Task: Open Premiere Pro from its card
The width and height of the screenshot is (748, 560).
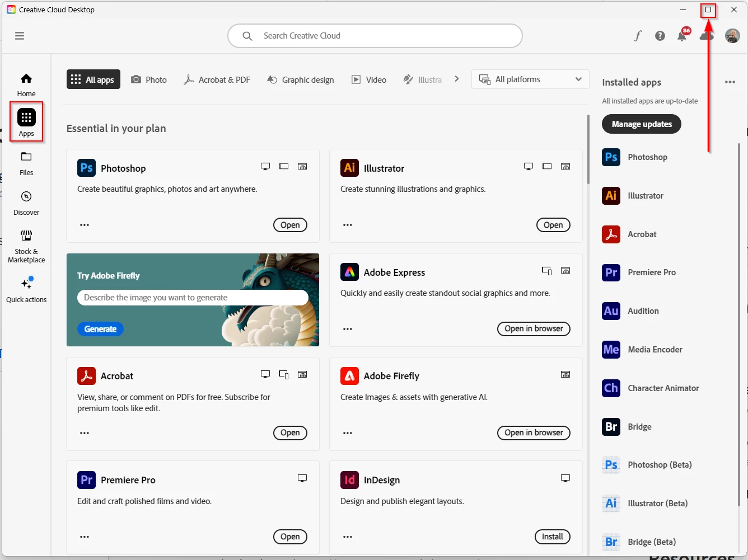Action: (290, 537)
